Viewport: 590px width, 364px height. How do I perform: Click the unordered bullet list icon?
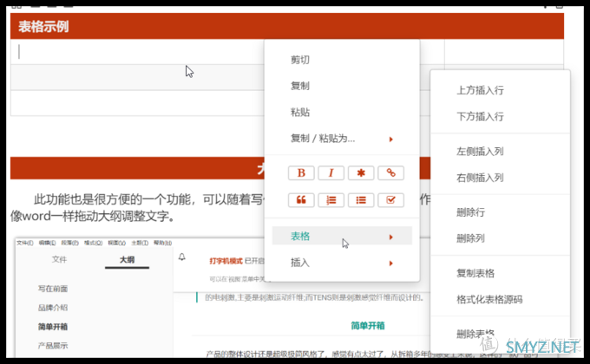coord(361,199)
